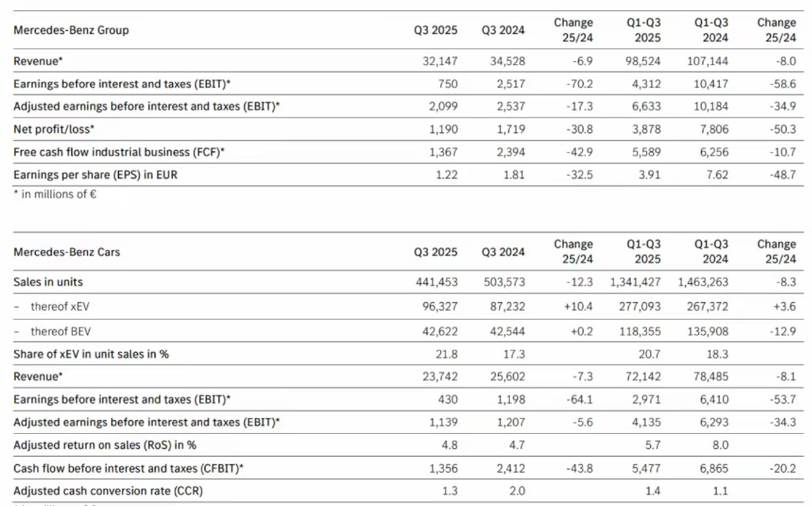Select the 1.22 earnings per share value
The width and height of the screenshot is (812, 506).
[446, 175]
